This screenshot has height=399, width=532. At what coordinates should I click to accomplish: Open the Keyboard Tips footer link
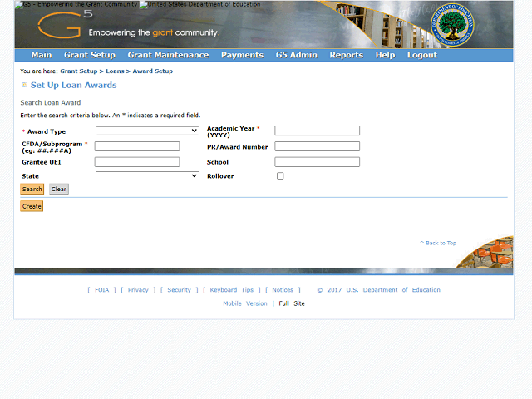point(232,290)
